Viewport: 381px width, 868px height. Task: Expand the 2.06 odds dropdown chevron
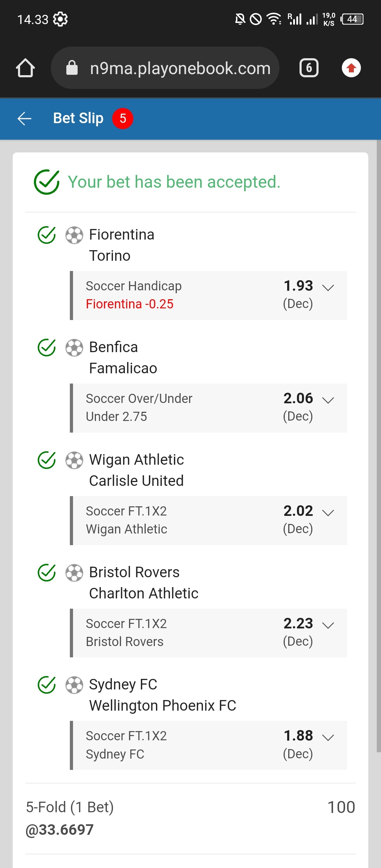pos(328,400)
